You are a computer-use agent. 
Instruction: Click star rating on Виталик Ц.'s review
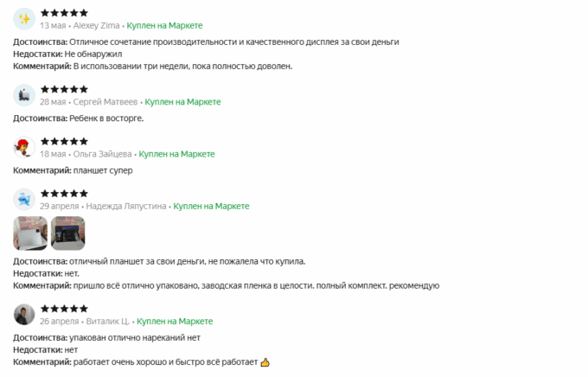(x=64, y=309)
